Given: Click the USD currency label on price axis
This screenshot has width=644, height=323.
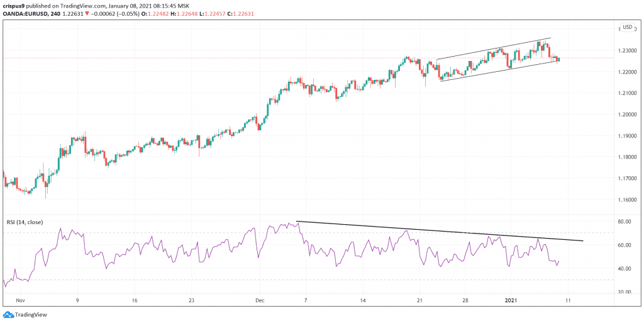Looking at the screenshot, I should pos(628,27).
